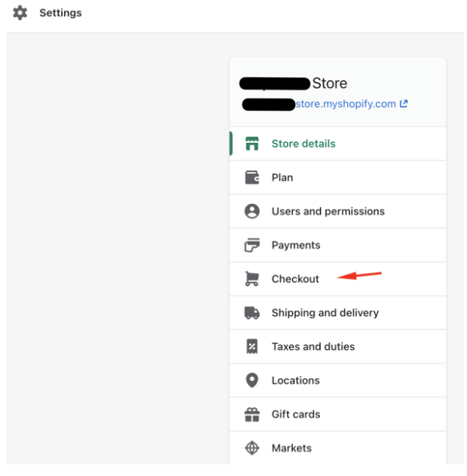The height and width of the screenshot is (476, 467).
Task: Click the Shipping and delivery truck icon
Action: [x=252, y=313]
